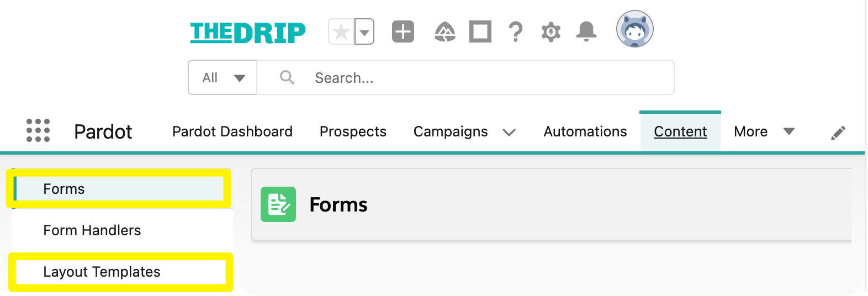
Task: Open the favorites list dropdown arrow
Action: 364,31
